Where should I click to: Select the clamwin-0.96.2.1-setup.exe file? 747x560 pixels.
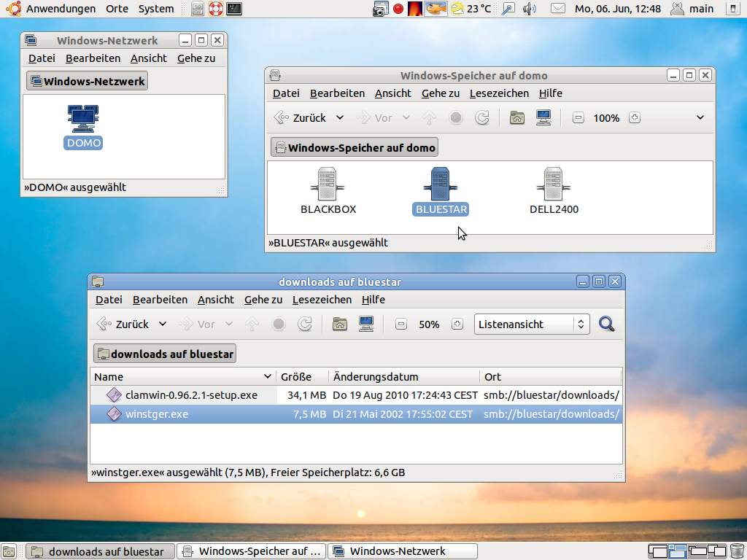pos(191,395)
